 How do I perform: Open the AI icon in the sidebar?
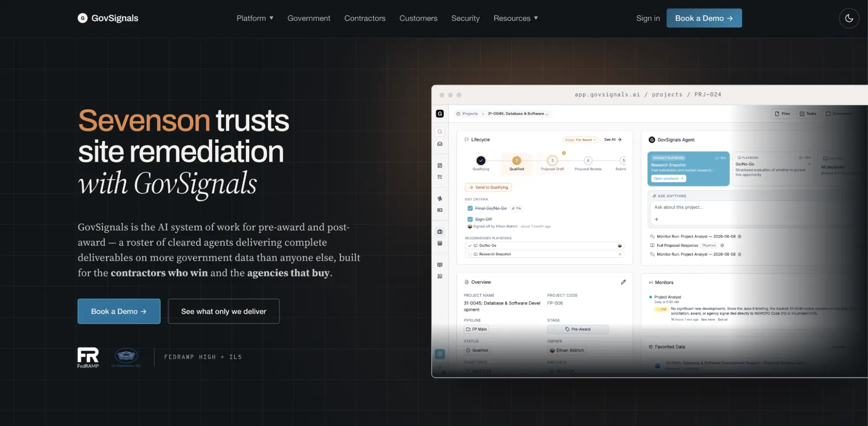tap(440, 210)
